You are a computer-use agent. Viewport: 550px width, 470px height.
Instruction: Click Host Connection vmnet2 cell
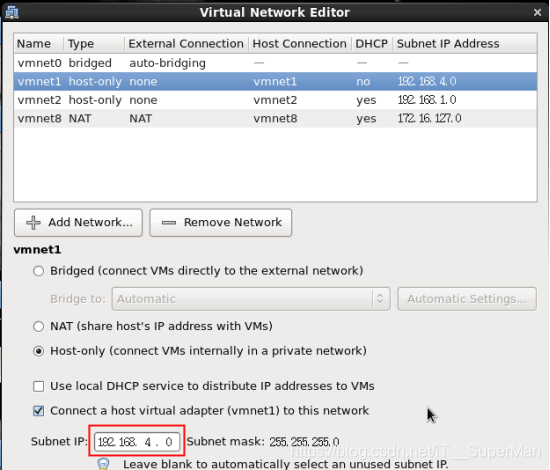pos(275,100)
